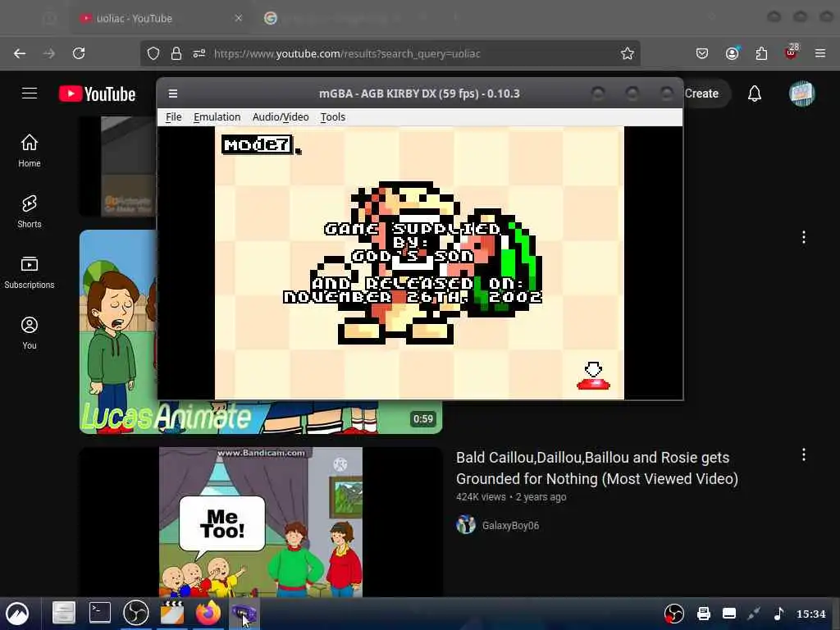Open more options for the LucasAnimate video

tap(804, 237)
